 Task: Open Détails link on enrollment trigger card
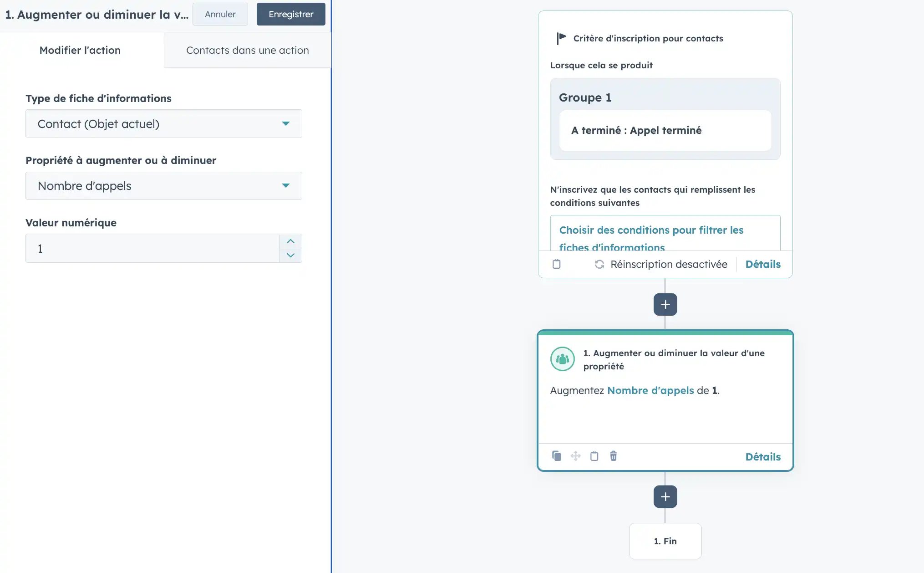762,264
